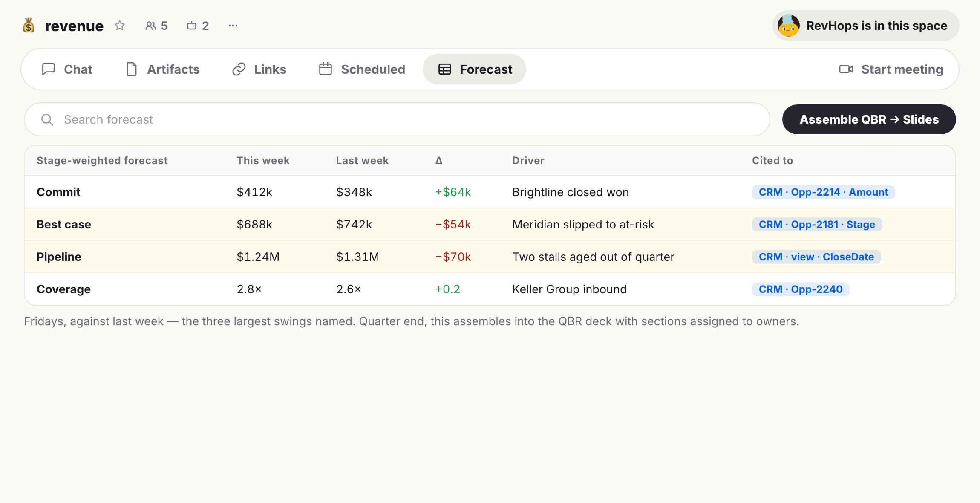Viewport: 980px width, 503px height.
Task: Click the 2.8× coverage value
Action: pos(249,289)
